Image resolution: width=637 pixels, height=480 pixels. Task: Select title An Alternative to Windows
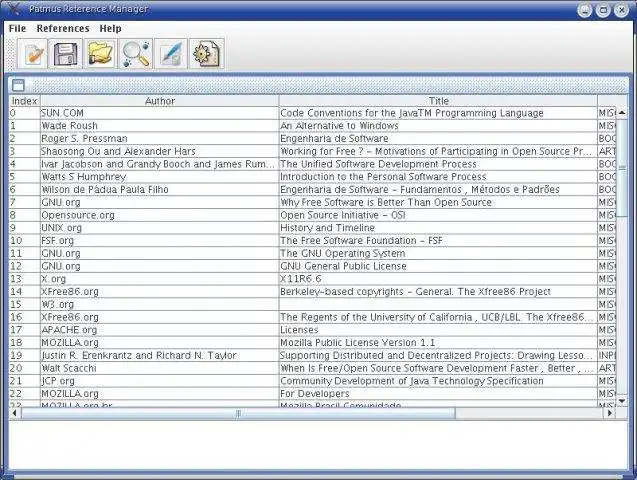coord(438,125)
